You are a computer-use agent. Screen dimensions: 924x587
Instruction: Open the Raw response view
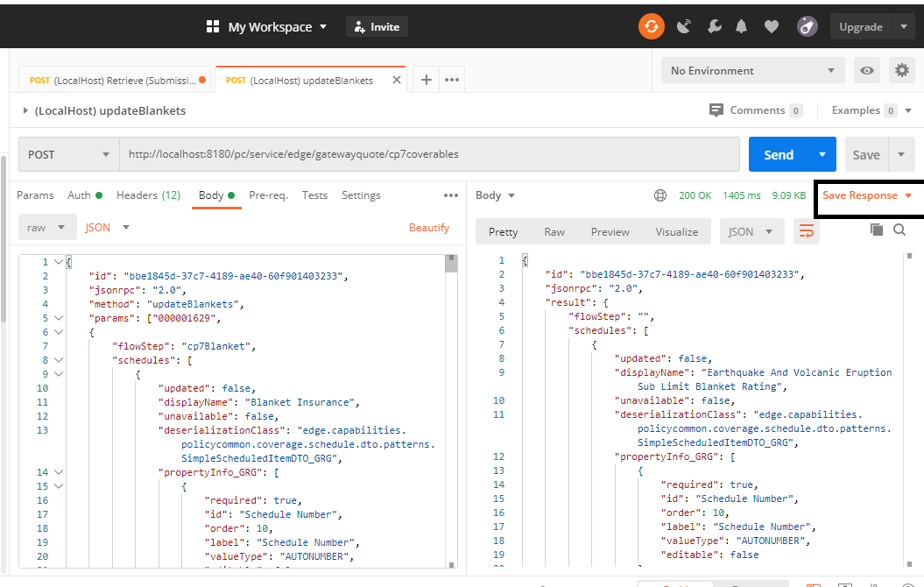[x=554, y=231]
